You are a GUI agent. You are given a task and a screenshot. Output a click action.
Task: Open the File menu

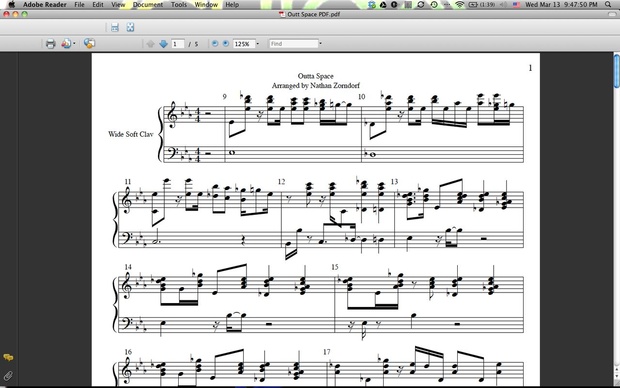pos(79,5)
